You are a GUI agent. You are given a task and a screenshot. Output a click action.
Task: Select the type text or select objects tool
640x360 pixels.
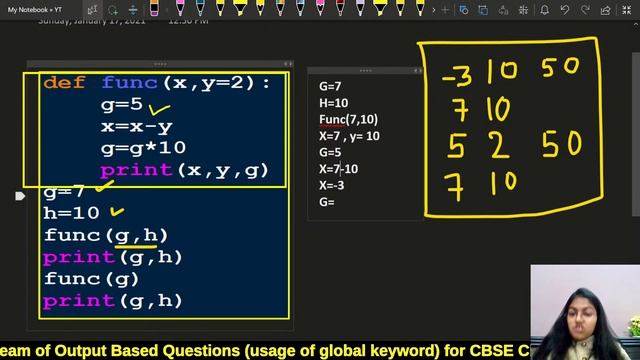[x=93, y=9]
